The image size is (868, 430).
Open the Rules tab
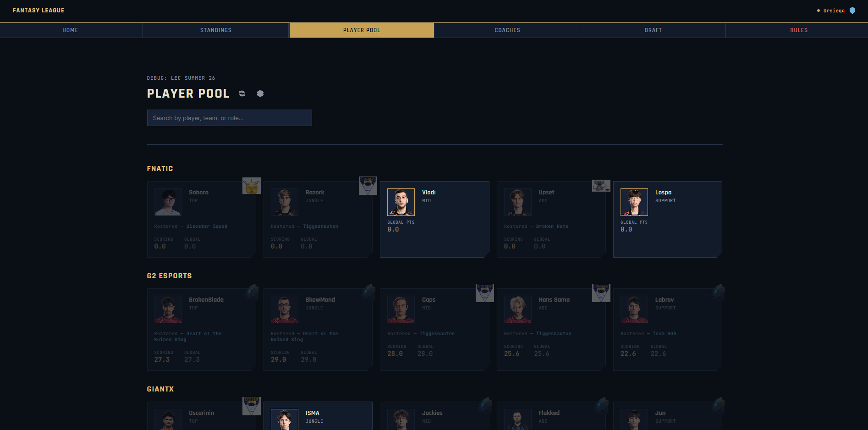click(x=799, y=30)
